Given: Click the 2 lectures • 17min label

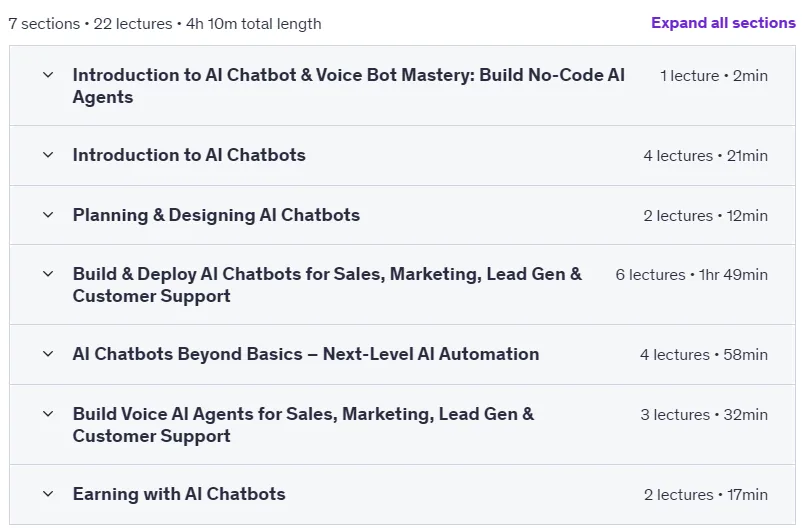Looking at the screenshot, I should [706, 495].
